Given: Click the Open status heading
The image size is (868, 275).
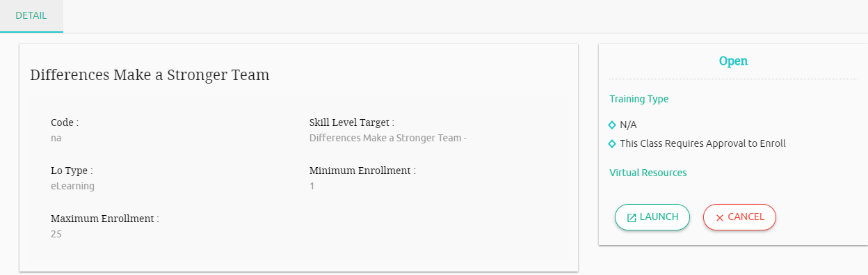Looking at the screenshot, I should point(733,61).
